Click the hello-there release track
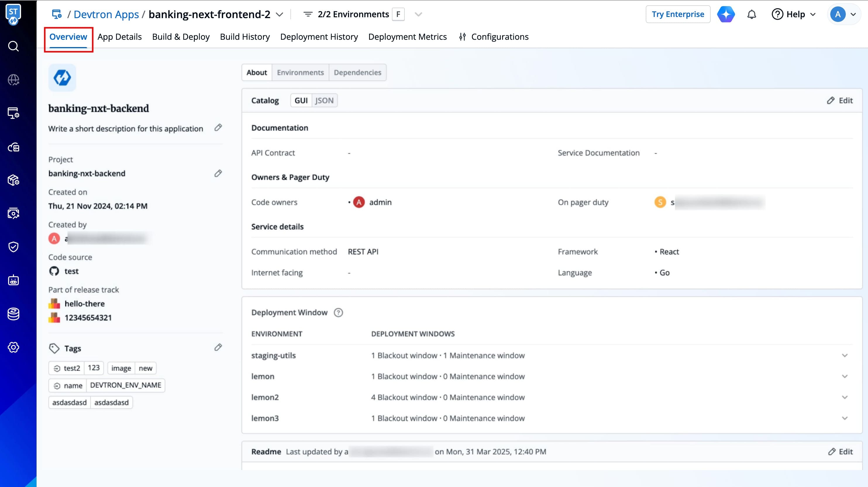Screen dimensions: 868x487 click(84, 303)
